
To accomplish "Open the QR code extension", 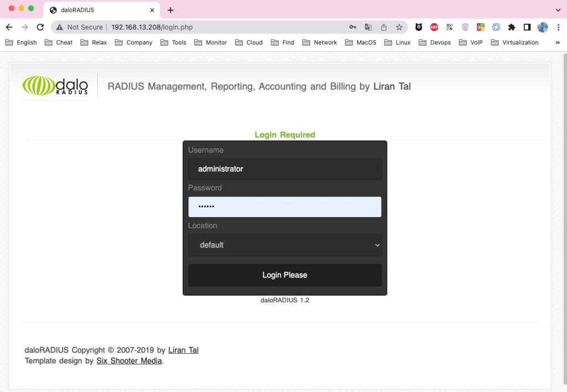I will [450, 27].
